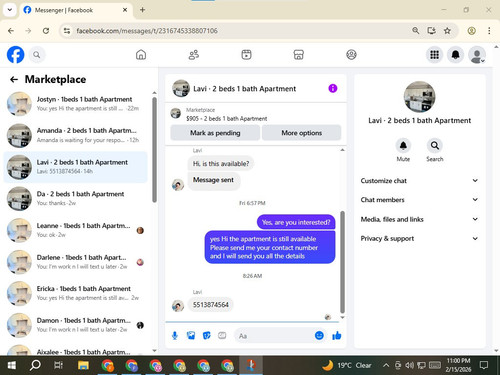This screenshot has height=375, width=500.
Task: Expand Customize chat section
Action: [419, 181]
